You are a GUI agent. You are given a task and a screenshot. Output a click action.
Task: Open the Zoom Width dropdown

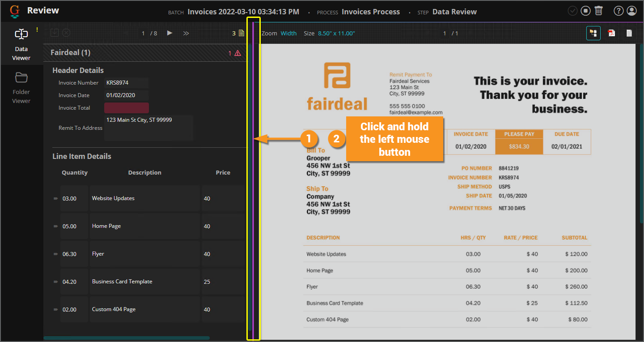click(288, 33)
